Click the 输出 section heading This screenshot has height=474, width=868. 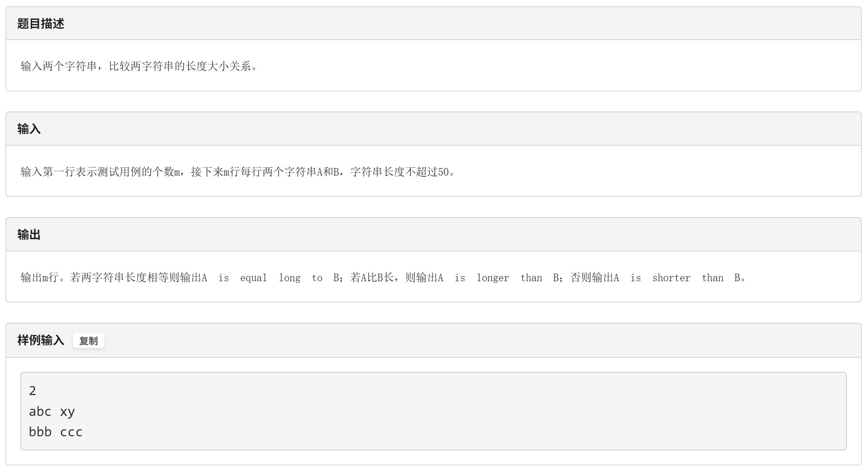(x=29, y=234)
